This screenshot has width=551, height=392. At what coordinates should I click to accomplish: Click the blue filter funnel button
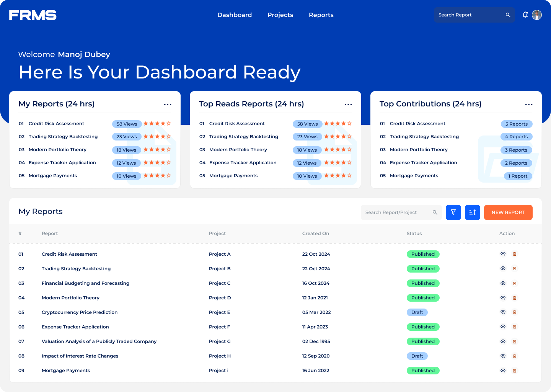(453, 212)
